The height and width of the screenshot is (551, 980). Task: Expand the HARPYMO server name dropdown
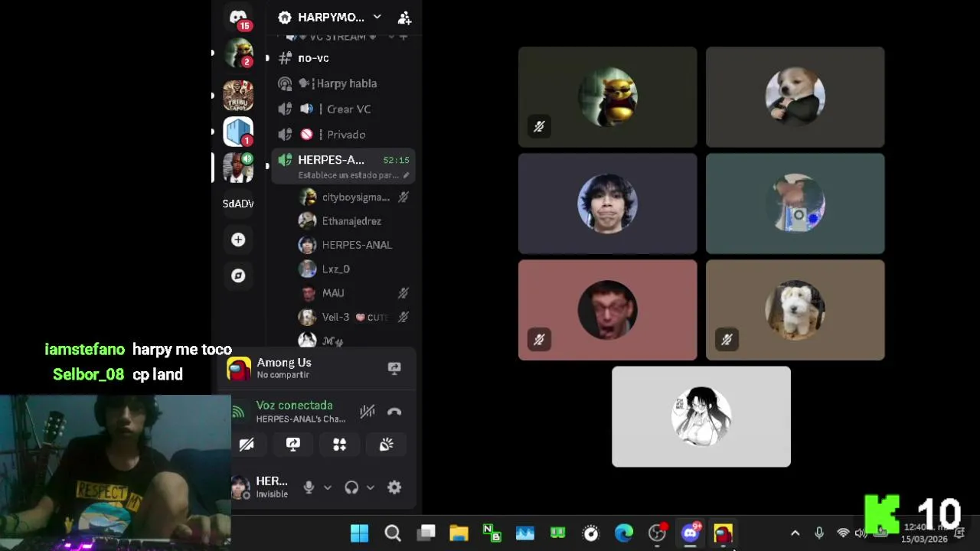click(x=377, y=17)
